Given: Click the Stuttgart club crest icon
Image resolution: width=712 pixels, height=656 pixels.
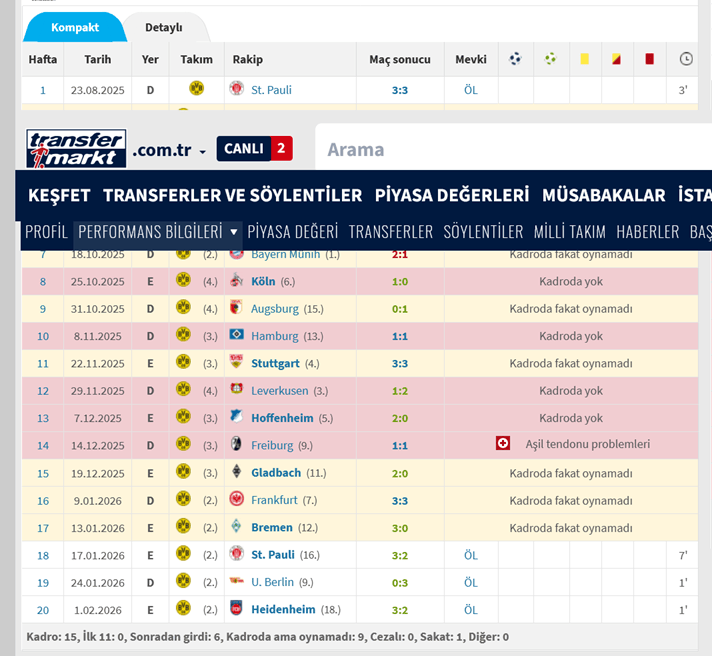Looking at the screenshot, I should (237, 364).
